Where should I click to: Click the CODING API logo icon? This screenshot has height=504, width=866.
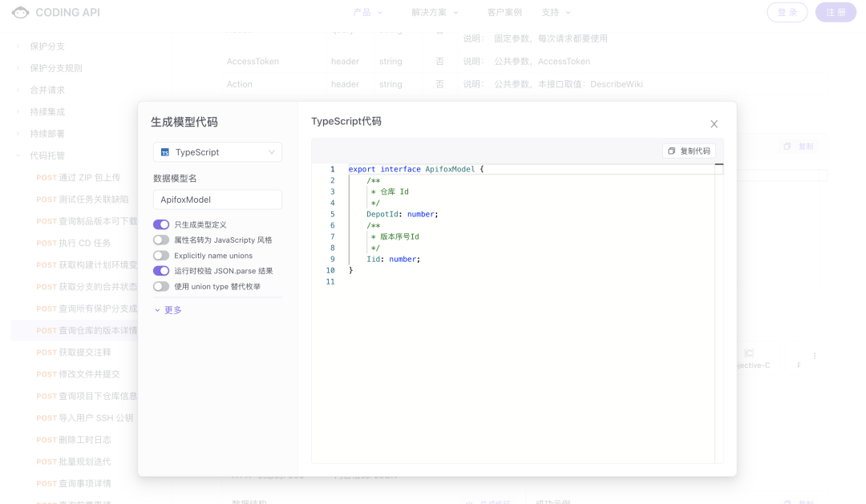point(20,12)
